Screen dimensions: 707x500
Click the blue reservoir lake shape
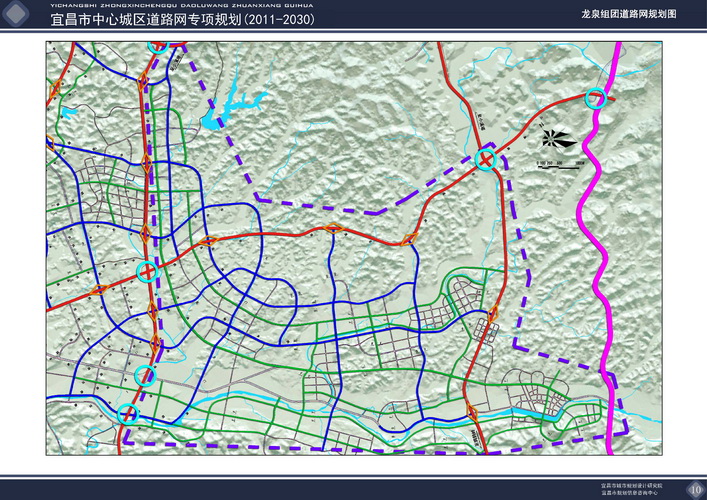tap(221, 111)
